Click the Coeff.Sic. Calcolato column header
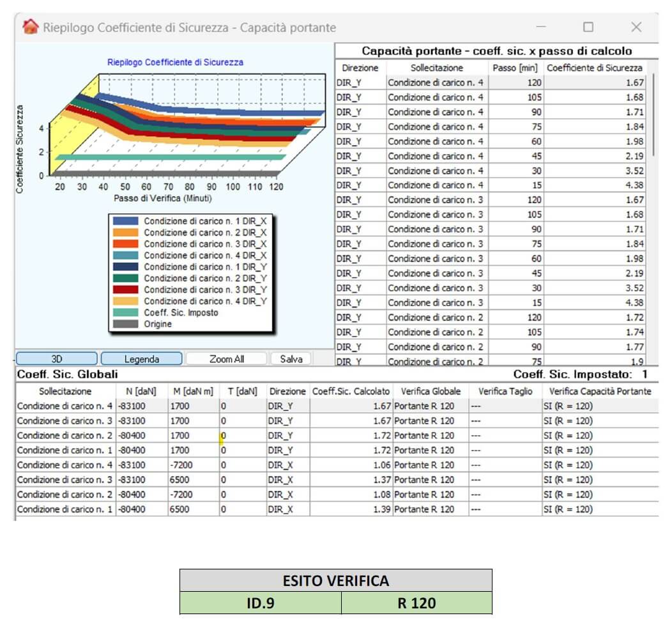 point(351,391)
